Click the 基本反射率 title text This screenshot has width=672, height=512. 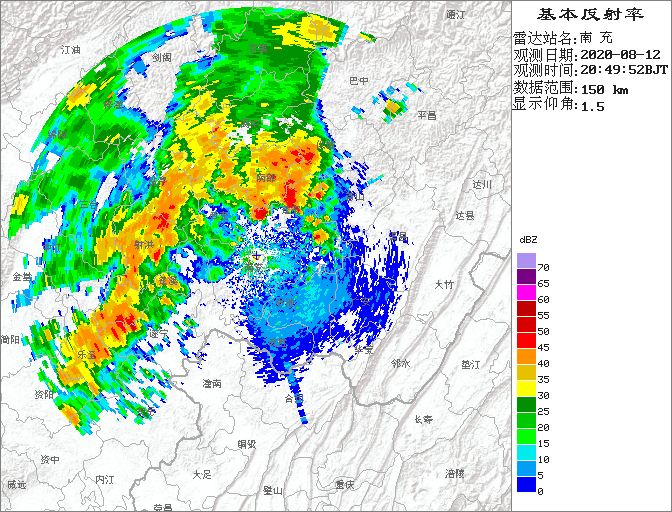click(591, 14)
